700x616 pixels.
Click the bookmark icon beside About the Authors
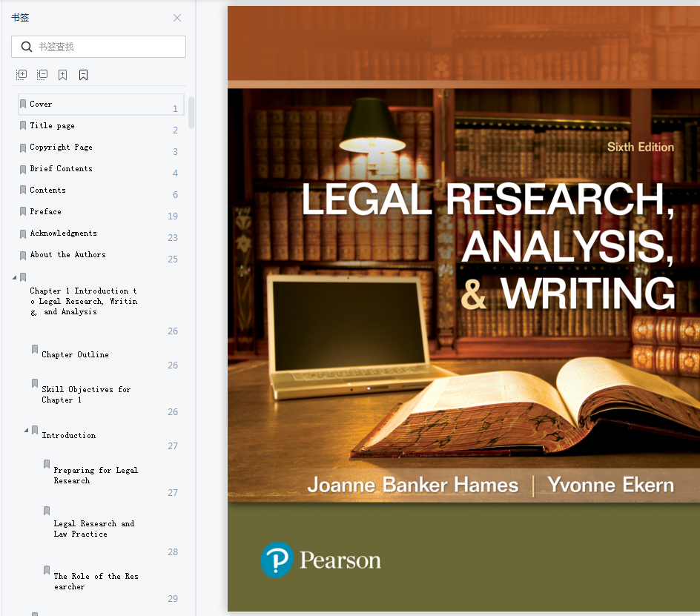pyautogui.click(x=23, y=255)
